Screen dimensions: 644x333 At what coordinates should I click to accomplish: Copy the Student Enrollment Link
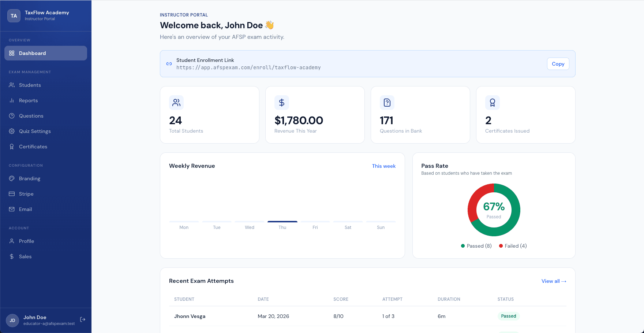(x=558, y=64)
